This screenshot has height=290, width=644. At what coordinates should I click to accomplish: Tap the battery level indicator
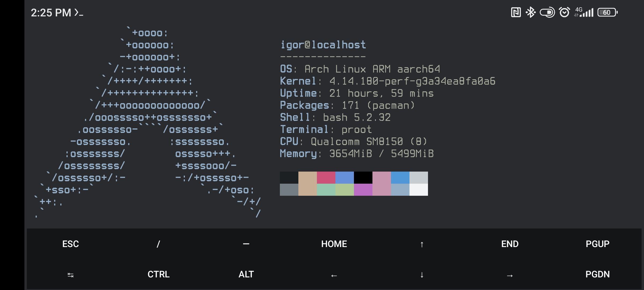coord(607,12)
